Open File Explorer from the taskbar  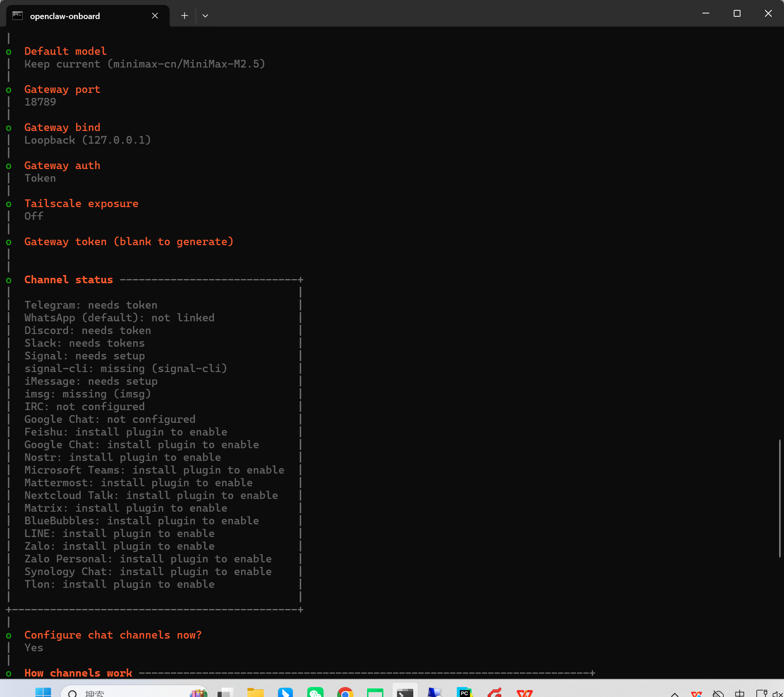pos(255,692)
